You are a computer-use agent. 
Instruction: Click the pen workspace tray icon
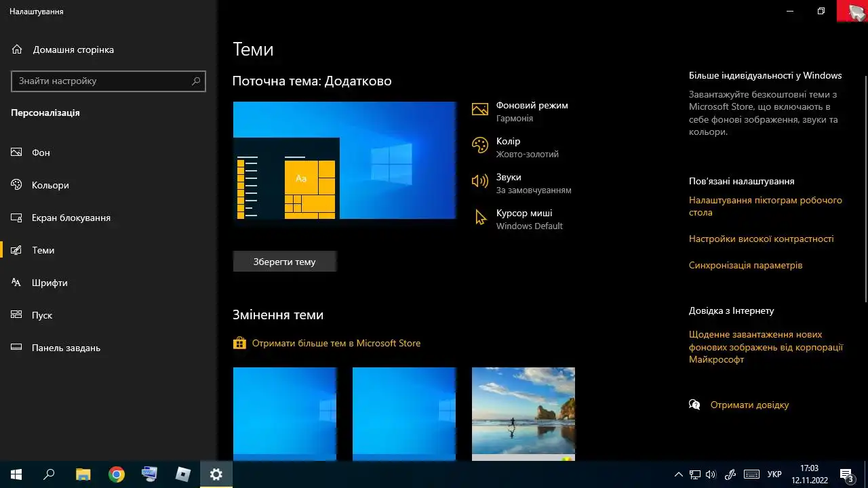pyautogui.click(x=730, y=474)
